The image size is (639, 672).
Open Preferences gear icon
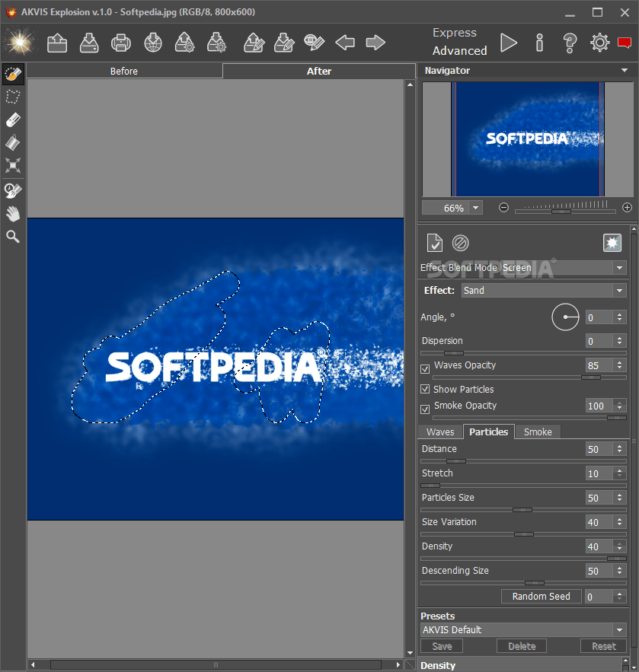tap(599, 43)
